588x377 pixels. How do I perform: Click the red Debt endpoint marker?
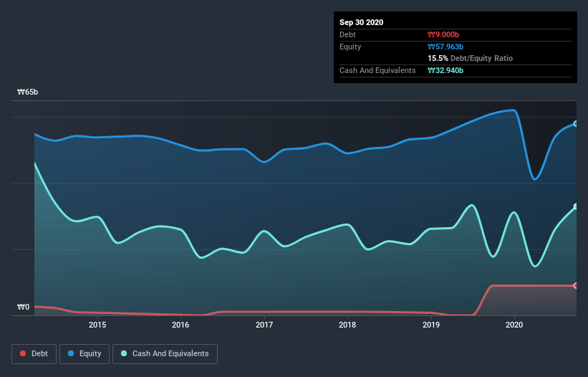tap(576, 285)
